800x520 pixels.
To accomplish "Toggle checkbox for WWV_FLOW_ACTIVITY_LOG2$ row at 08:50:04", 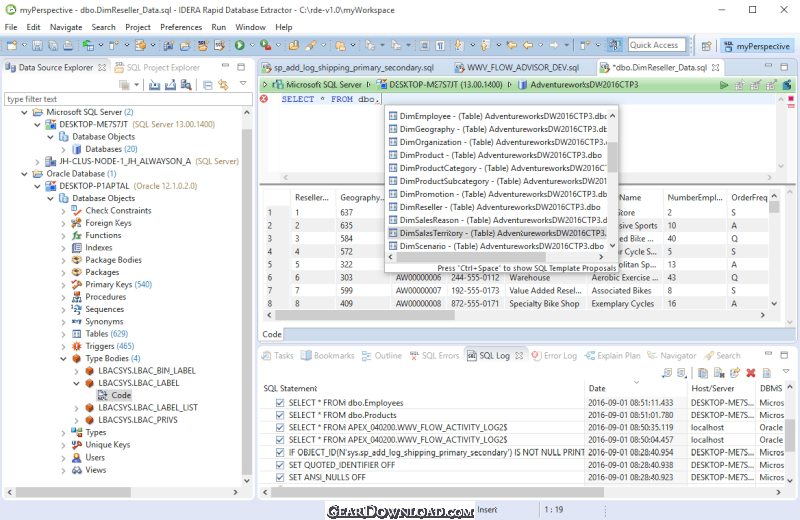I will tap(280, 440).
